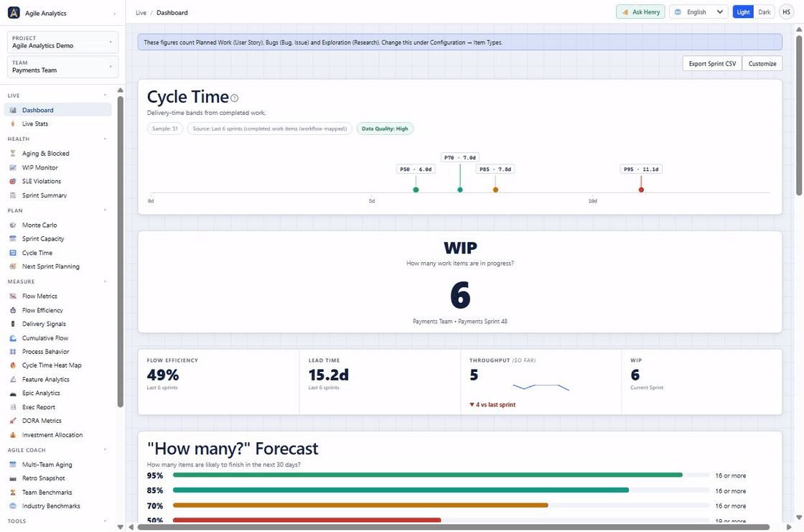Screen dimensions: 804x532
Task: Click the WIP Monitor chart icon
Action: (13, 168)
